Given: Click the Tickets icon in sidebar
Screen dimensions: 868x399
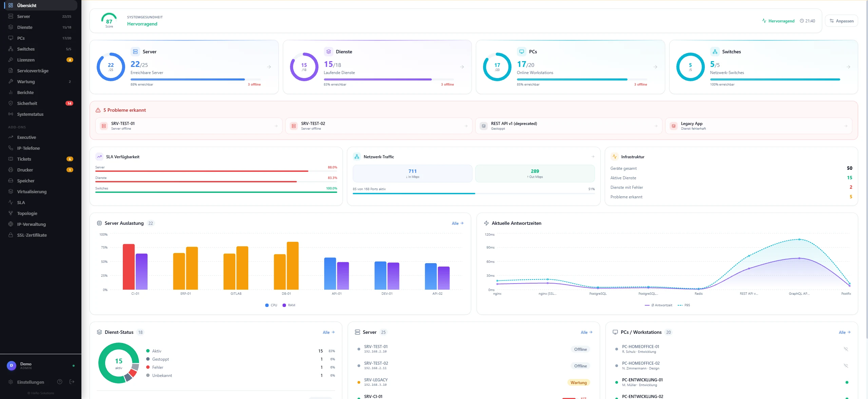Looking at the screenshot, I should tap(11, 159).
